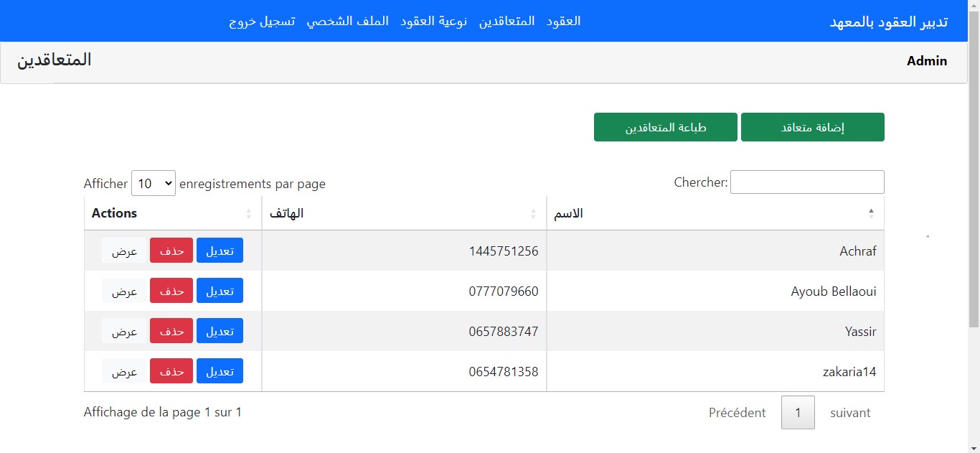Click the Précédent pagination link

(x=738, y=413)
